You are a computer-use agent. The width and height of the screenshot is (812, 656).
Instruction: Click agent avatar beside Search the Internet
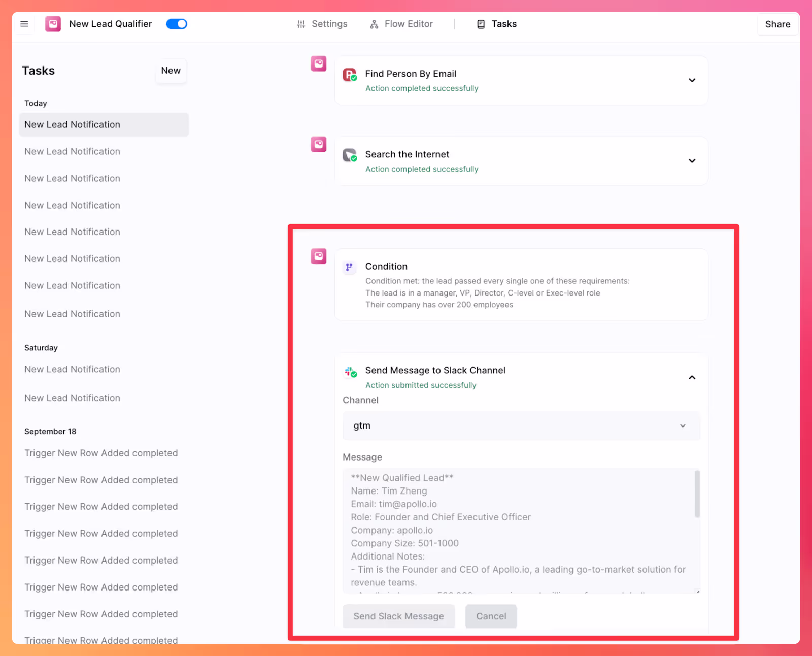pos(319,144)
